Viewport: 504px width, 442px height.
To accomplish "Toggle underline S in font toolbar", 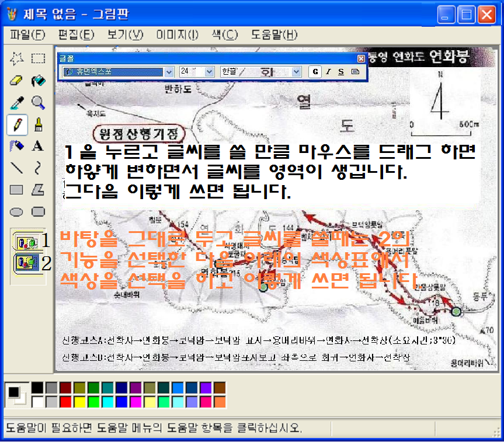I will (x=341, y=72).
